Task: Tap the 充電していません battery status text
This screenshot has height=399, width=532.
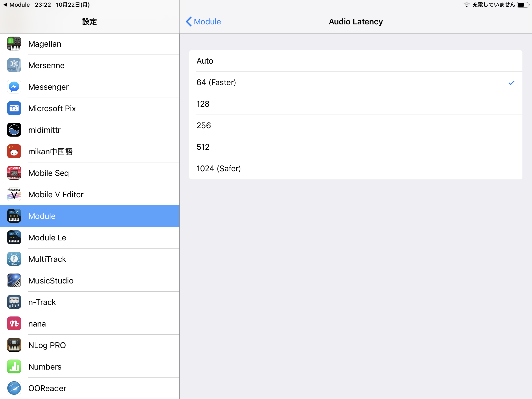Action: pyautogui.click(x=493, y=5)
